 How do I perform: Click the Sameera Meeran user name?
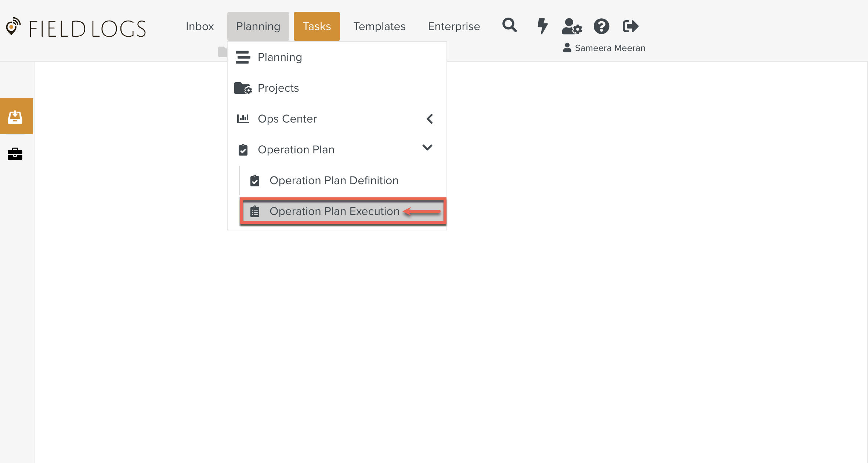[x=610, y=48]
